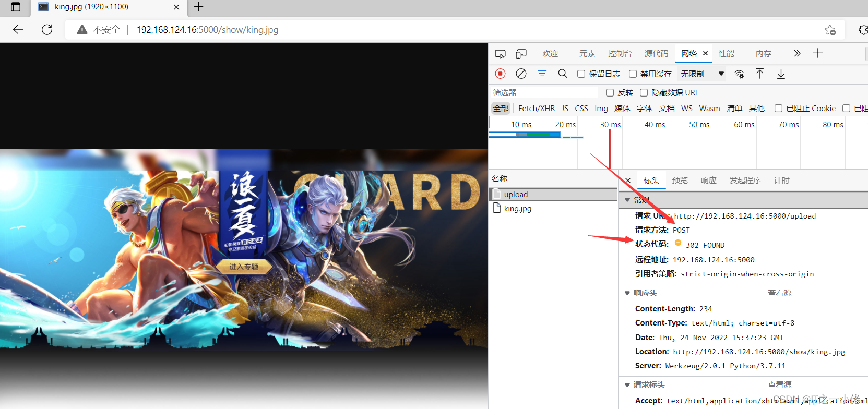Add a new DevTools tool tab
The width and height of the screenshot is (868, 409).
818,53
